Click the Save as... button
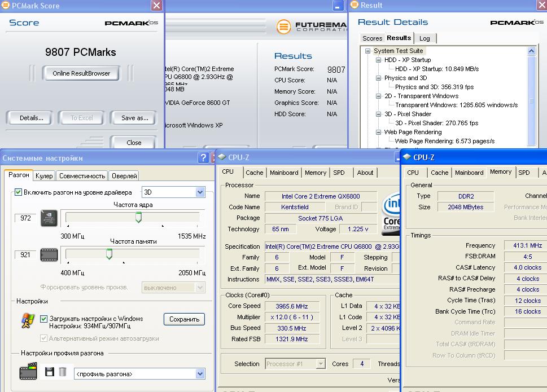 (x=135, y=118)
